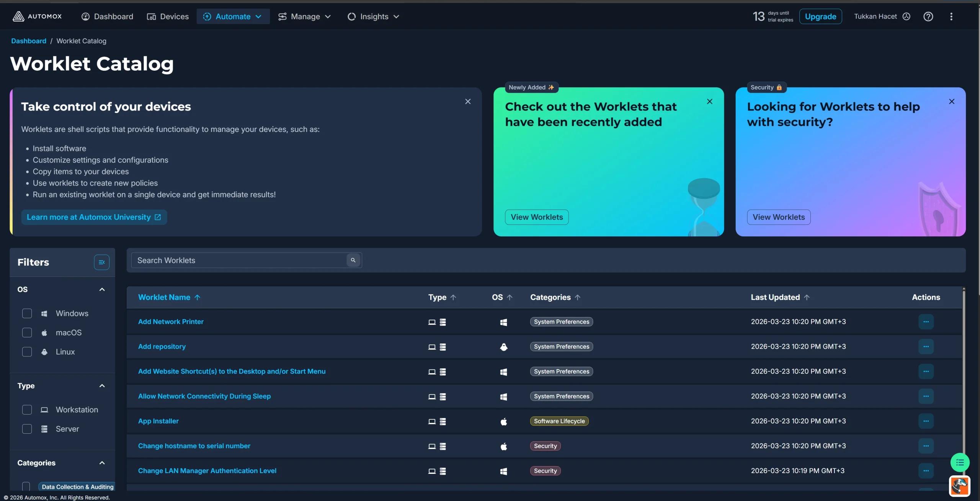Click Windows OS icon in Add Network Printer row

(503, 322)
